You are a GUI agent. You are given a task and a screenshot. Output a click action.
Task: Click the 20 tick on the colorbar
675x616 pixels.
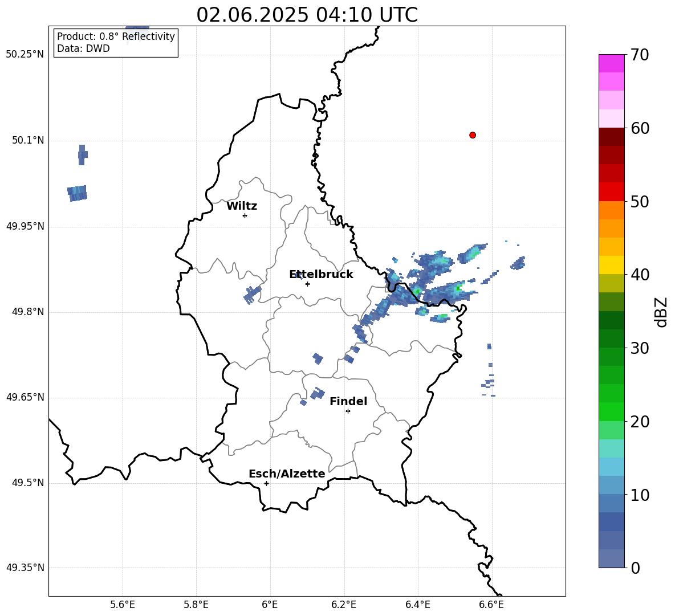coord(639,422)
